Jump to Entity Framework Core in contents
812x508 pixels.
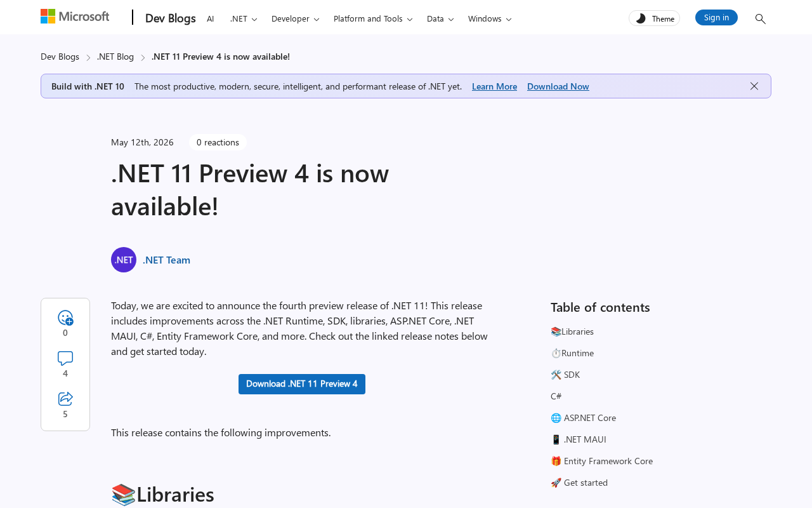(x=601, y=461)
